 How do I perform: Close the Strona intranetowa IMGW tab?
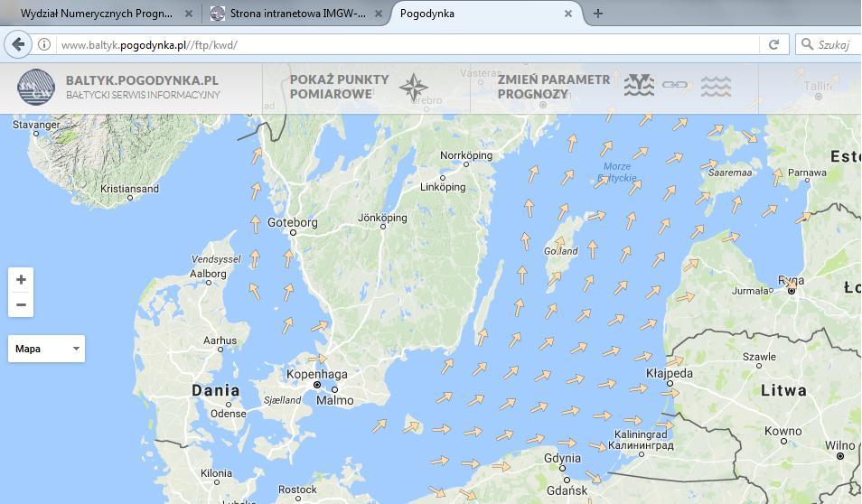pos(379,14)
